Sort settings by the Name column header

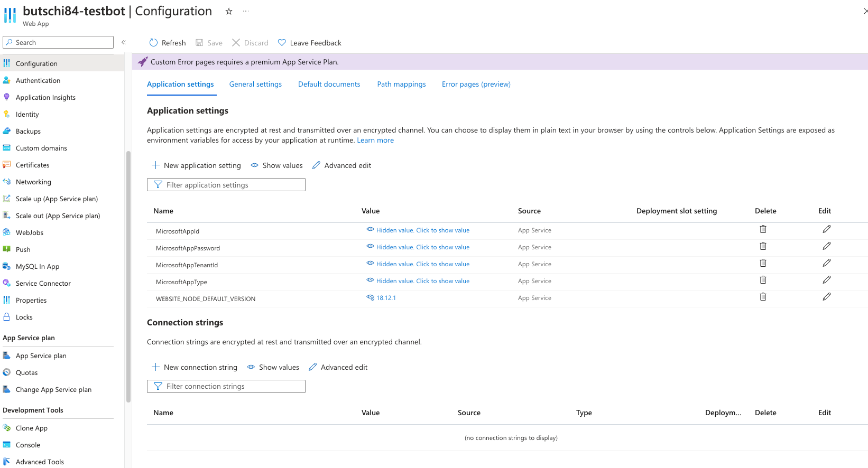[x=163, y=211]
